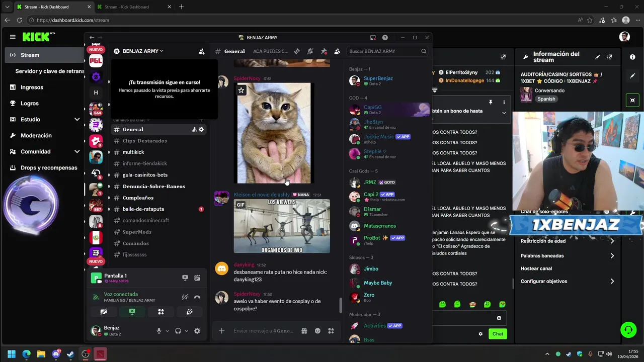Viewport: 644px width, 362px height.
Task: Expand Configurar objetivos setting
Action: coord(568,282)
